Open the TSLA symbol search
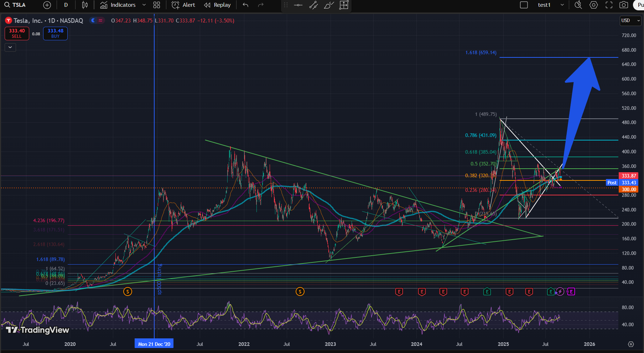 coord(15,5)
